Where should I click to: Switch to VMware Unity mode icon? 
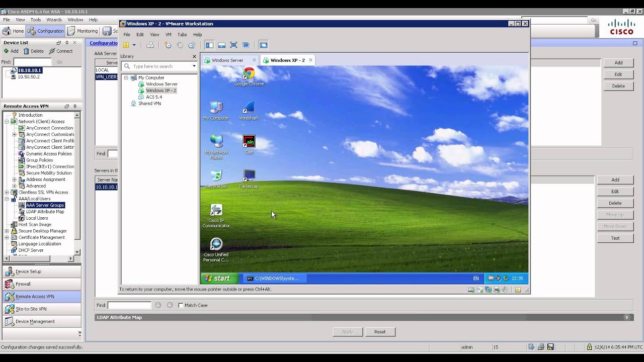(x=246, y=45)
